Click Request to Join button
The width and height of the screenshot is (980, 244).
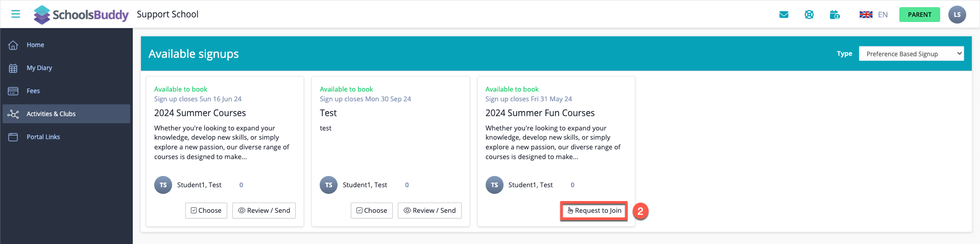pos(594,210)
